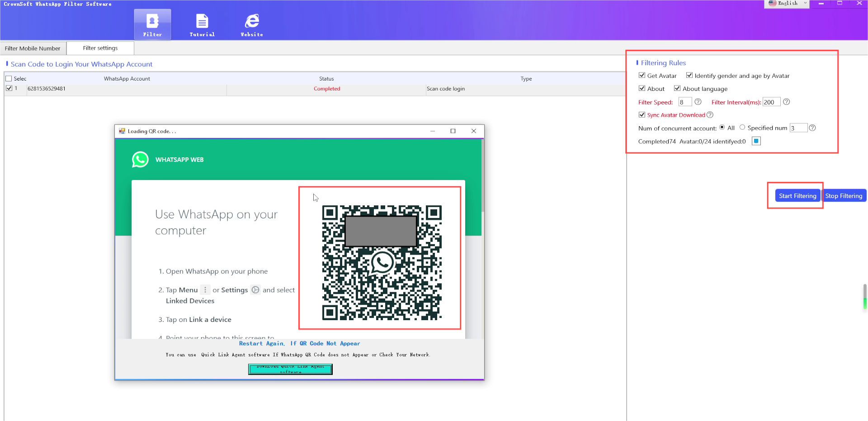Click the Specified num input field
This screenshot has height=421, width=868.
coord(798,128)
